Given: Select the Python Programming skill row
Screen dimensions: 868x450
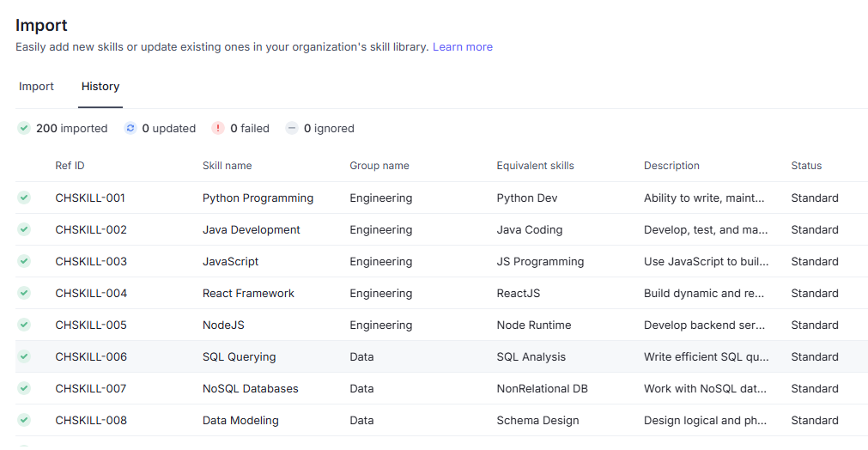Looking at the screenshot, I should [x=258, y=198].
